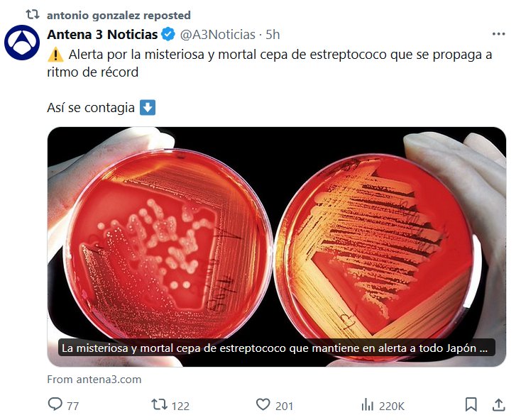Image resolution: width=521 pixels, height=420 pixels.
Task: Click the tweet text about estreptococo alert
Action: [270, 63]
